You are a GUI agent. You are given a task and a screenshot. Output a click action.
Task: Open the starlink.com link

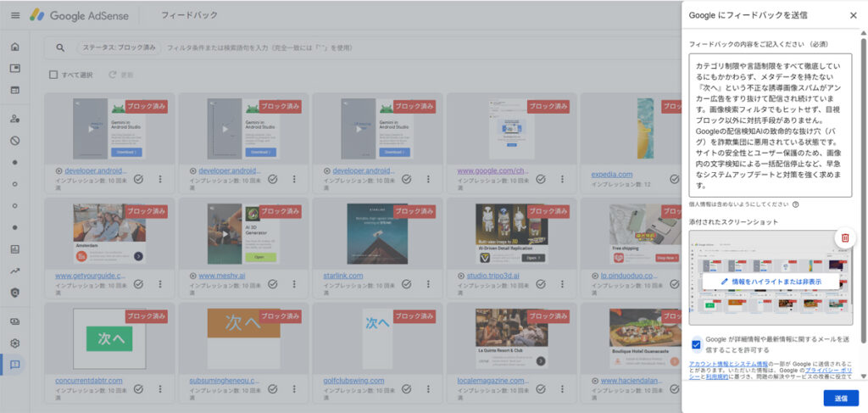[x=343, y=275]
